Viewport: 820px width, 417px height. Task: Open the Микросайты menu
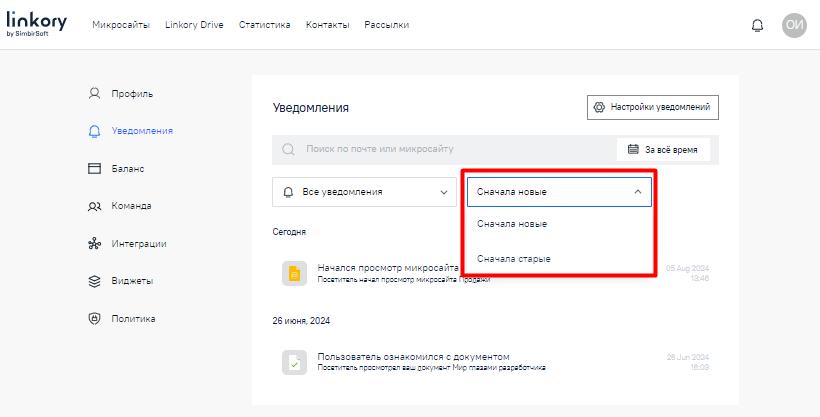pos(121,25)
